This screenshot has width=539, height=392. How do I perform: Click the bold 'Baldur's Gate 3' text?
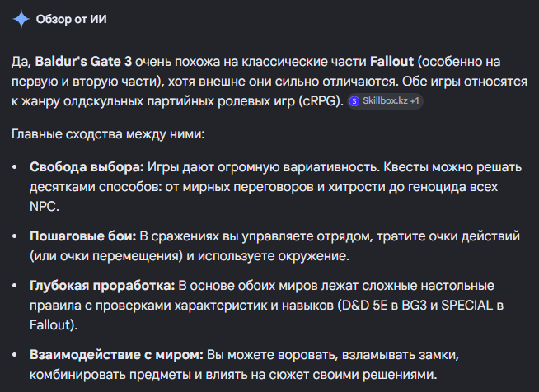(x=83, y=62)
